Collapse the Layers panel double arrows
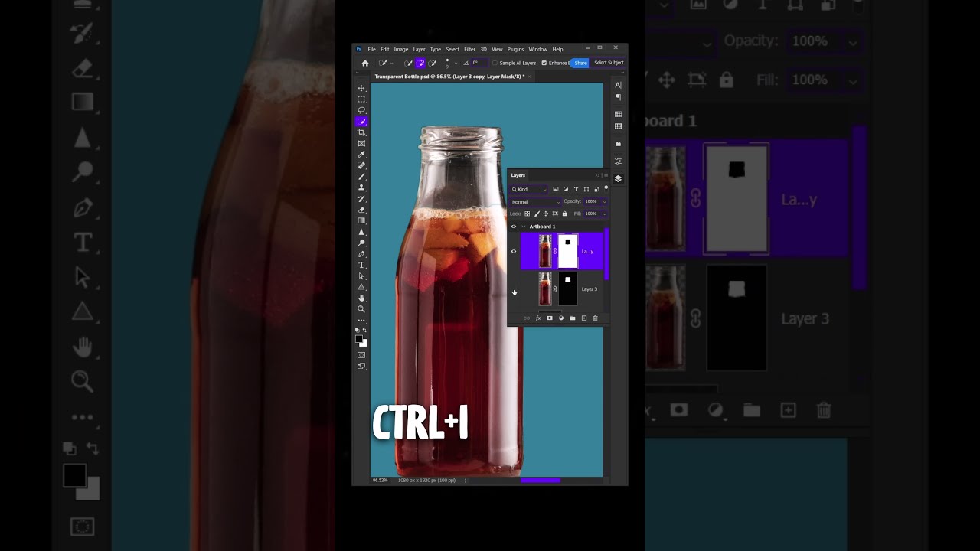The height and width of the screenshot is (551, 980). (x=597, y=175)
